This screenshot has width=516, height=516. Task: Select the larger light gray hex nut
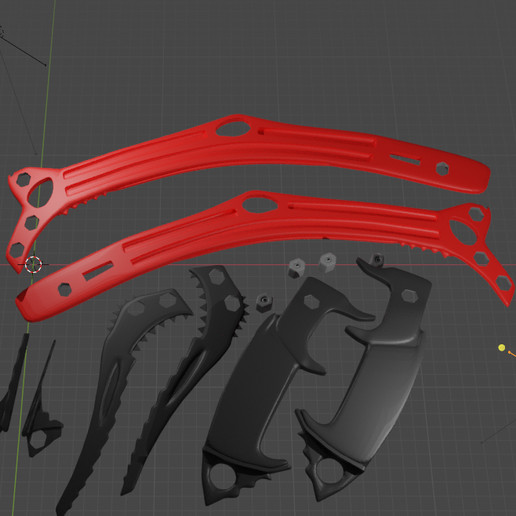(x=327, y=262)
